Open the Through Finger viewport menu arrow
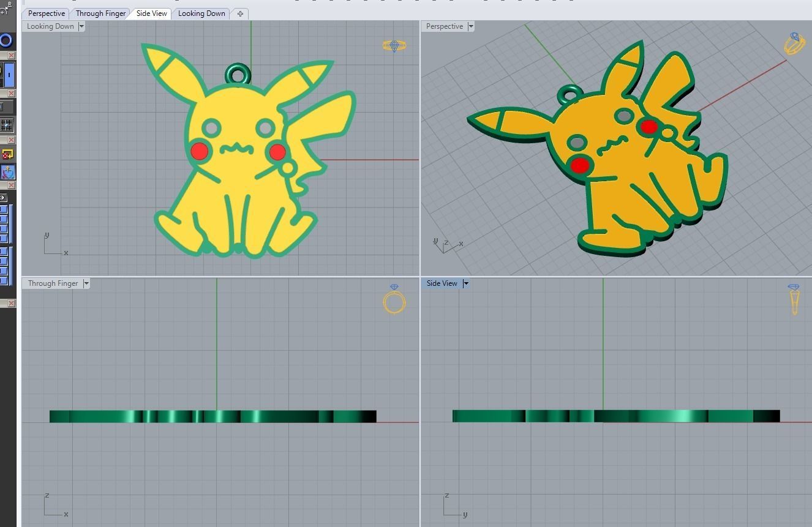 86,283
